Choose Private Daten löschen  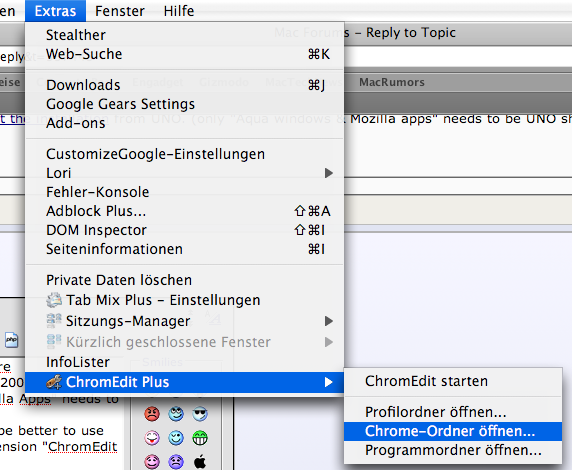pyautogui.click(x=185, y=280)
